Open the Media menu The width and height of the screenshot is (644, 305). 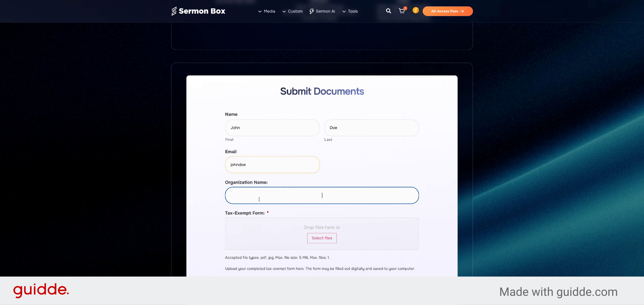(x=269, y=11)
